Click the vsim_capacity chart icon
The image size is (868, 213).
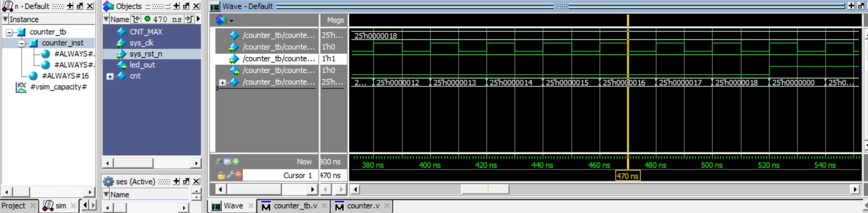[21, 87]
